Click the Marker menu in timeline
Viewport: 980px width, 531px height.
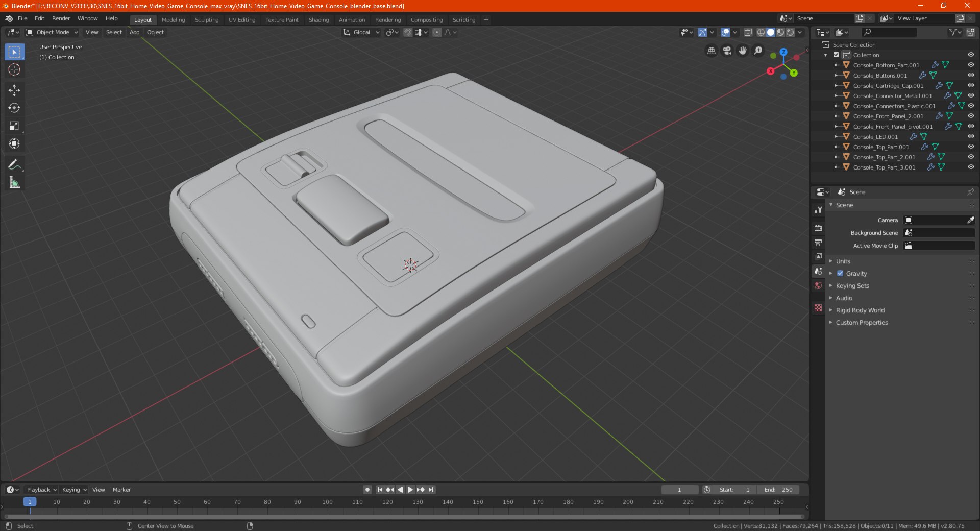[x=121, y=490]
